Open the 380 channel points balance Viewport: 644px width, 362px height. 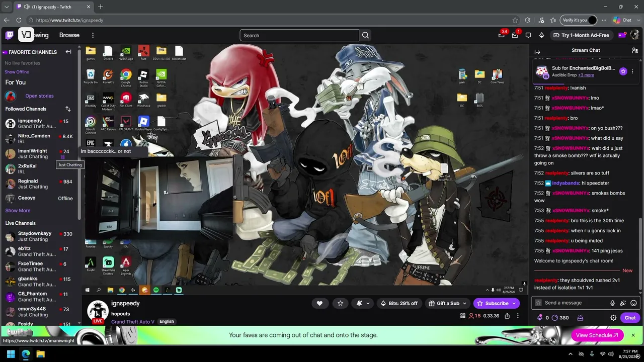(x=560, y=318)
